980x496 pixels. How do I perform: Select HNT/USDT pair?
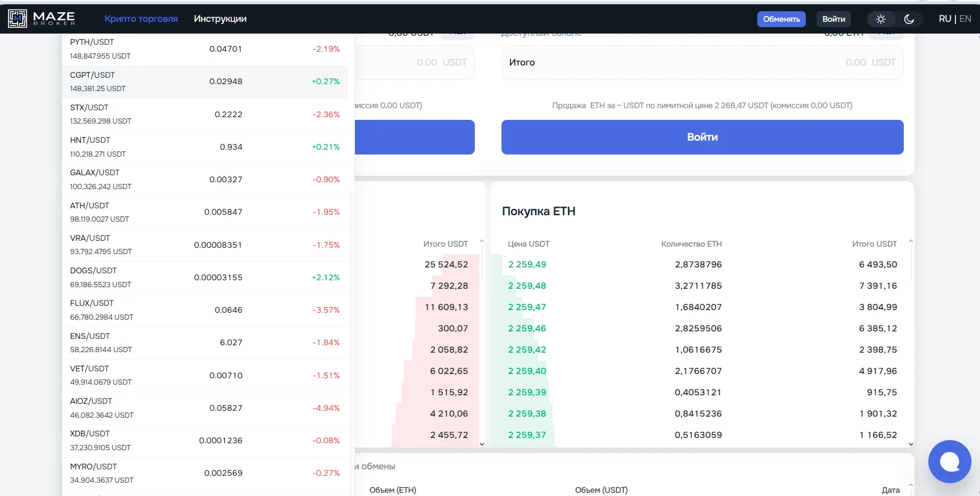point(205,147)
